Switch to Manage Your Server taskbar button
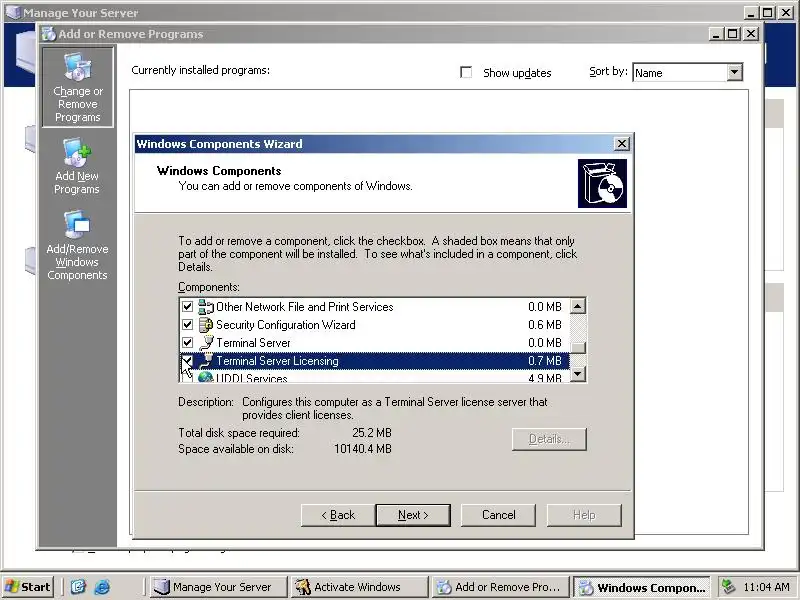Screen dimensions: 800x600 [x=218, y=587]
